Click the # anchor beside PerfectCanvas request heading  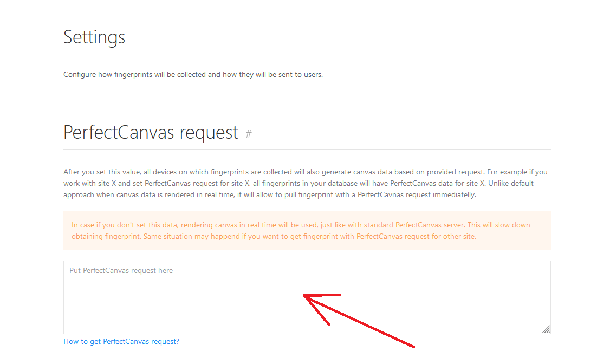[249, 134]
